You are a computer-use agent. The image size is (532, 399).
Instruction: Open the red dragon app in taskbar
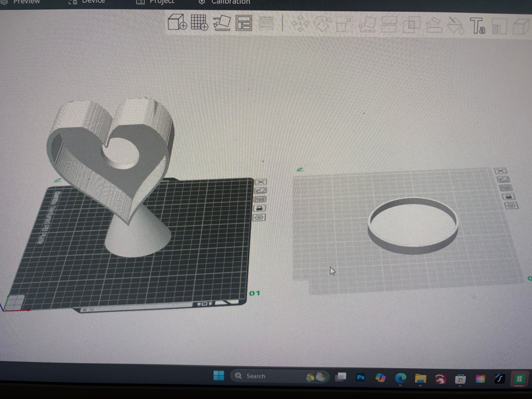point(440,379)
